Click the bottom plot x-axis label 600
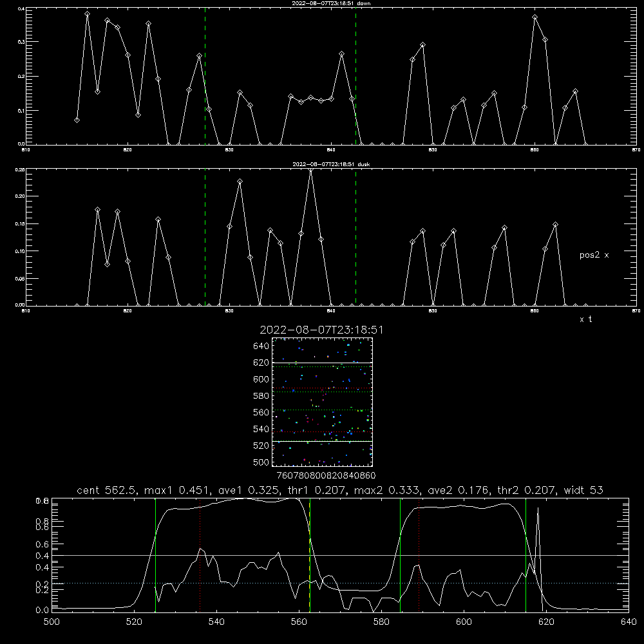The image size is (644, 644). click(464, 622)
